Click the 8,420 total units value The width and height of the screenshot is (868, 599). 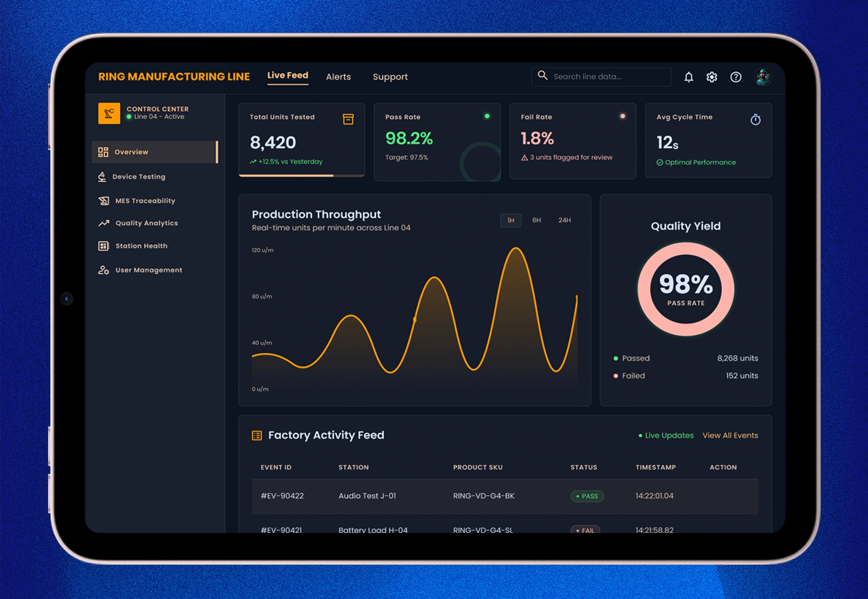(x=273, y=143)
